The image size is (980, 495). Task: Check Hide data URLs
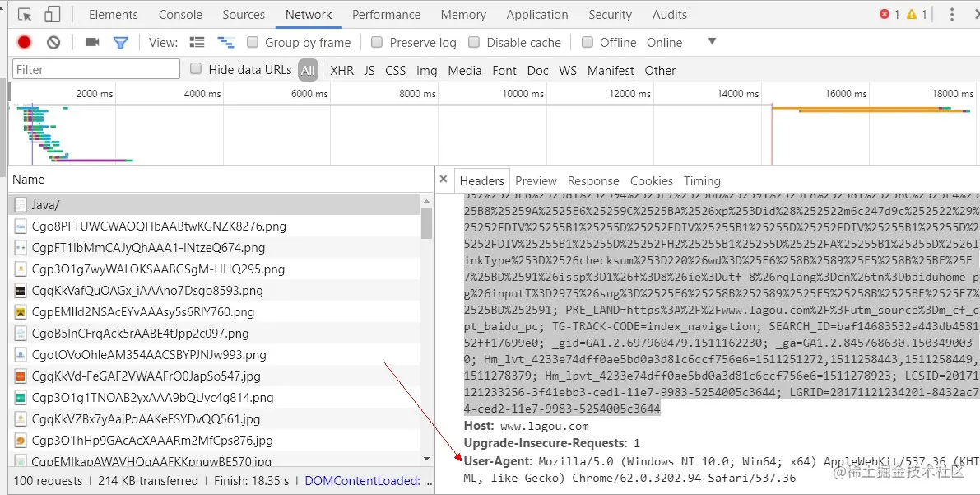tap(196, 69)
